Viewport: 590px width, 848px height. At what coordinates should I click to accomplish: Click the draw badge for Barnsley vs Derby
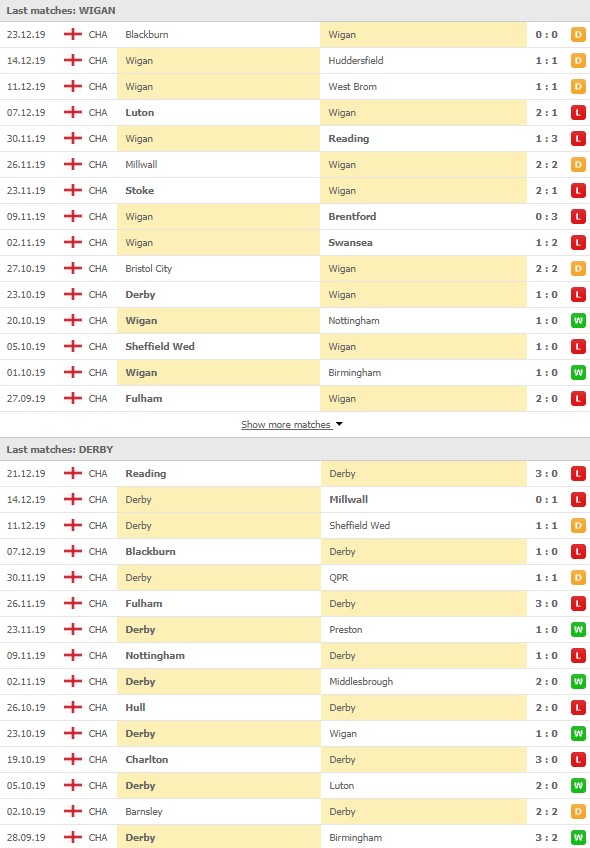click(x=578, y=812)
